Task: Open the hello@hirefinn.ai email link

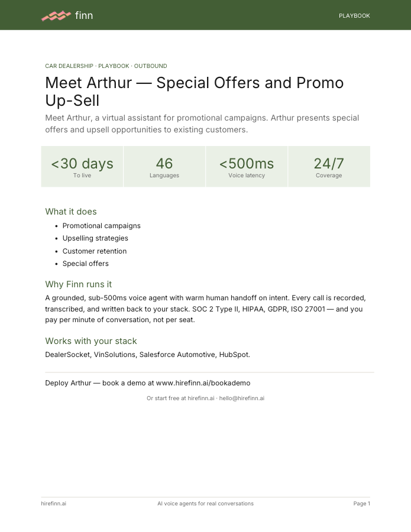Action: (242, 398)
